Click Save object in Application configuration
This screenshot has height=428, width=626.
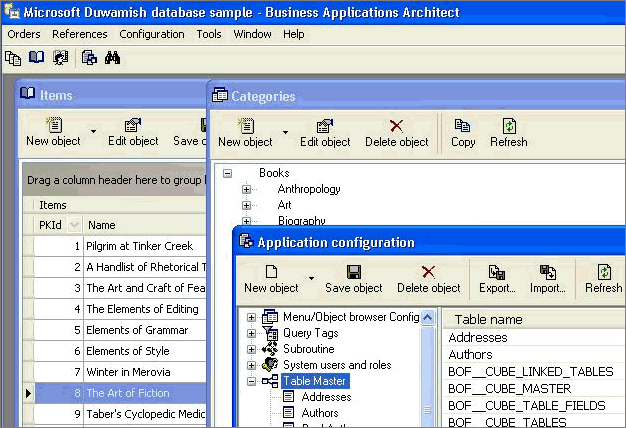pyautogui.click(x=353, y=279)
